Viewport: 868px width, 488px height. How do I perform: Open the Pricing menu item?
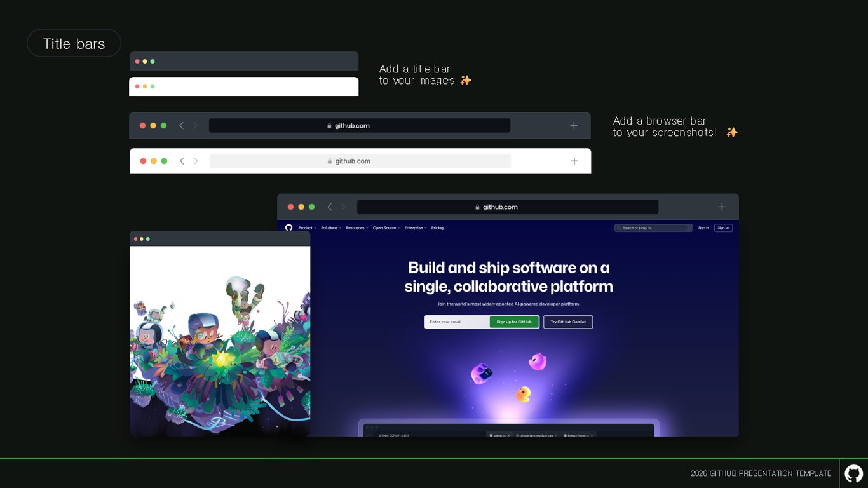(x=437, y=227)
